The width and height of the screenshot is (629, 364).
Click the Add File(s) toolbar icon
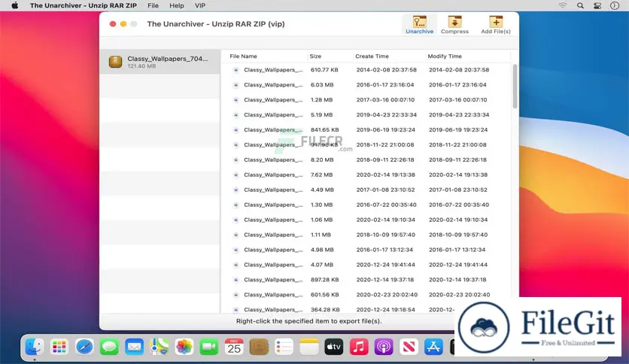tap(496, 25)
